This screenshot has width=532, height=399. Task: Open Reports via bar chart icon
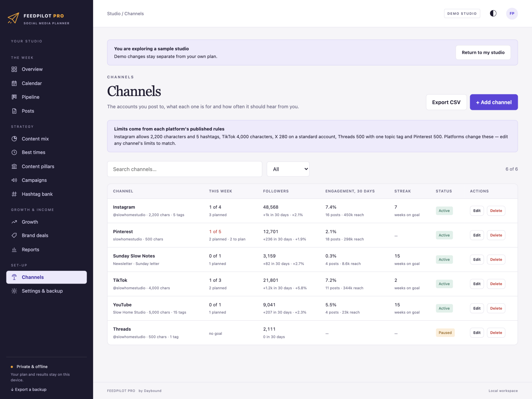click(x=14, y=249)
